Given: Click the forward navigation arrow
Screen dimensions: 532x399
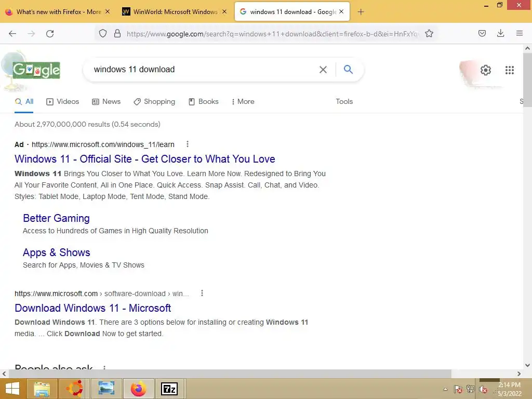Looking at the screenshot, I should coord(31,34).
